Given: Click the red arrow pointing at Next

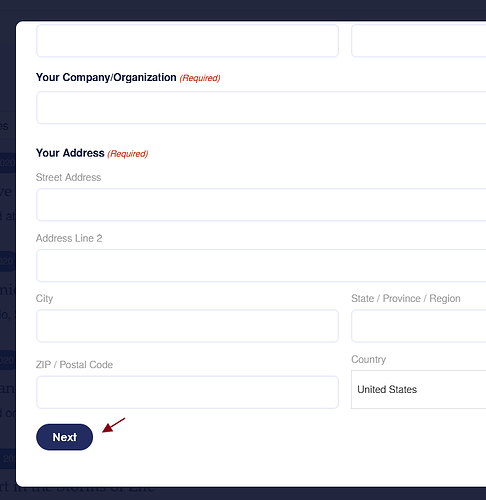Looking at the screenshot, I should pyautogui.click(x=113, y=425).
